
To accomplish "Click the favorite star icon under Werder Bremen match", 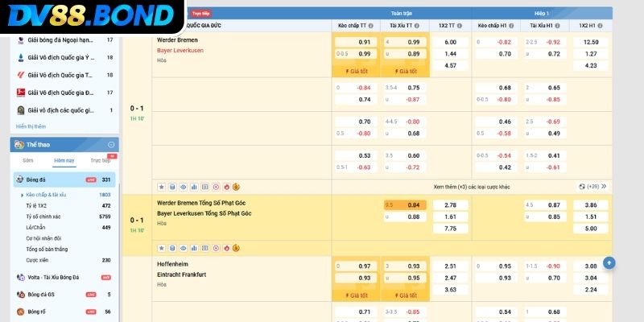I will click(x=162, y=185).
